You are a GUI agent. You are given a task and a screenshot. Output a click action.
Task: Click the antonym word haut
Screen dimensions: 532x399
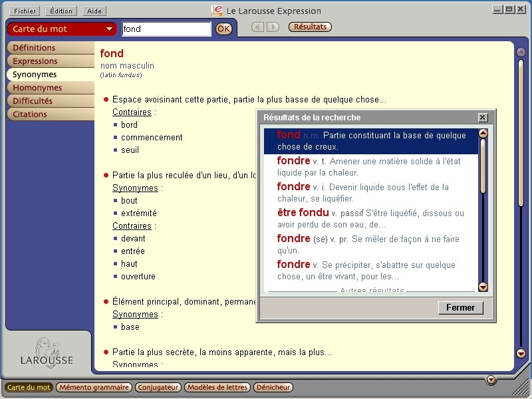[x=129, y=263]
